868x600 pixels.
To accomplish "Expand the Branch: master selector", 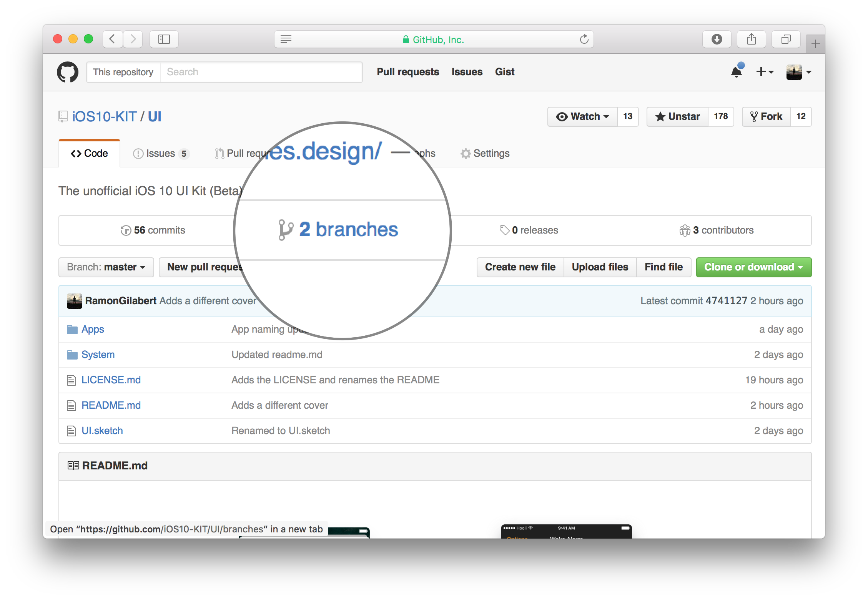I will (x=106, y=267).
